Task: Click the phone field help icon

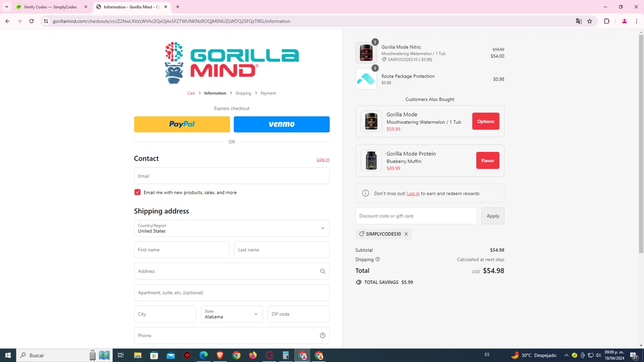Action: tap(322, 335)
